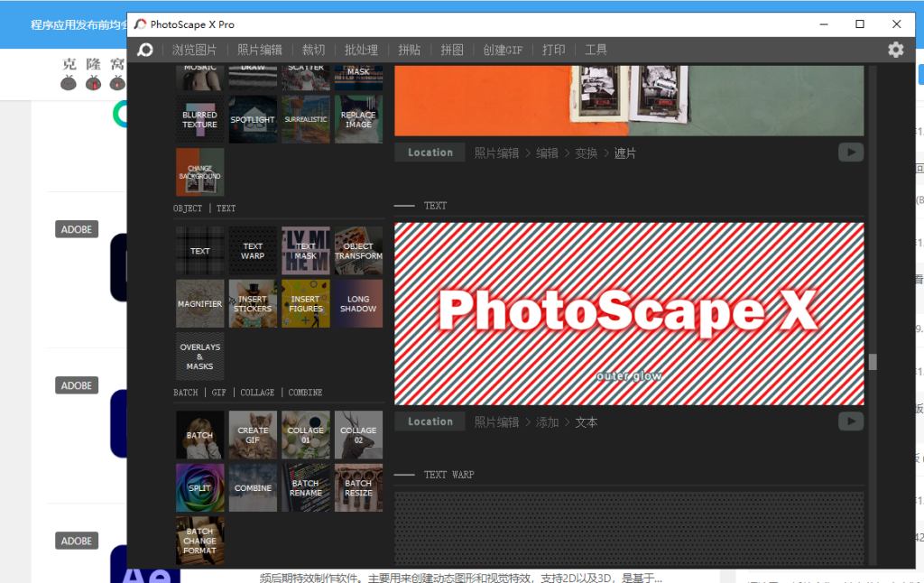Click the 变换 breadcrumb text
Screen dimensions: 924x583
coord(587,153)
